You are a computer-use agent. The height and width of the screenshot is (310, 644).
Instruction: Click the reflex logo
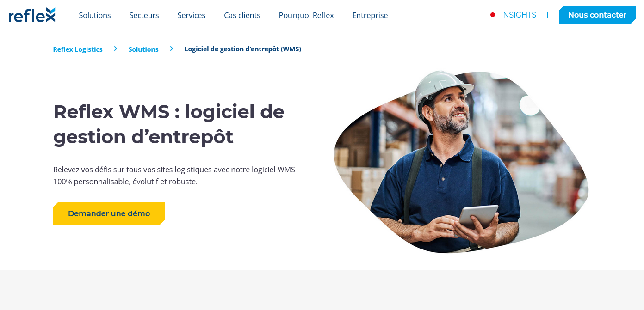pyautogui.click(x=32, y=15)
